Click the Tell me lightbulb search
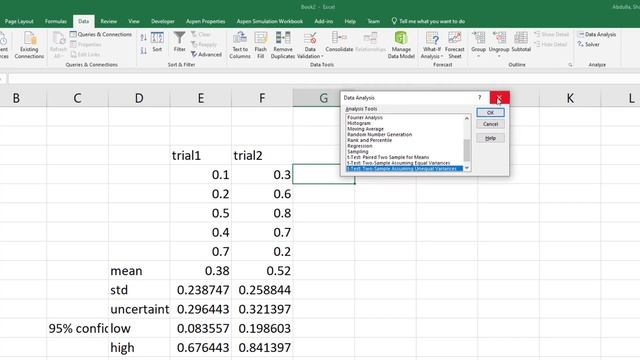 pyautogui.click(x=428, y=21)
